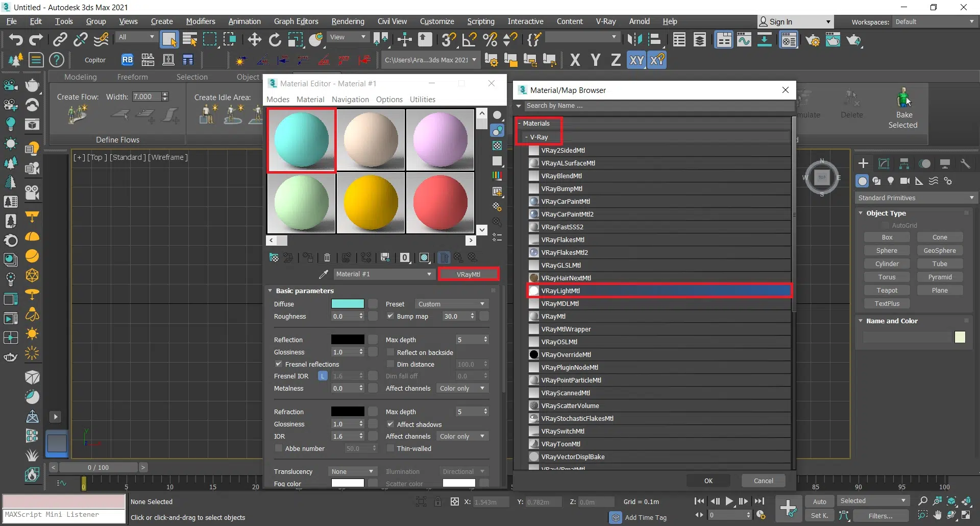Open the Preset Custom dropdown
980x526 pixels.
451,304
